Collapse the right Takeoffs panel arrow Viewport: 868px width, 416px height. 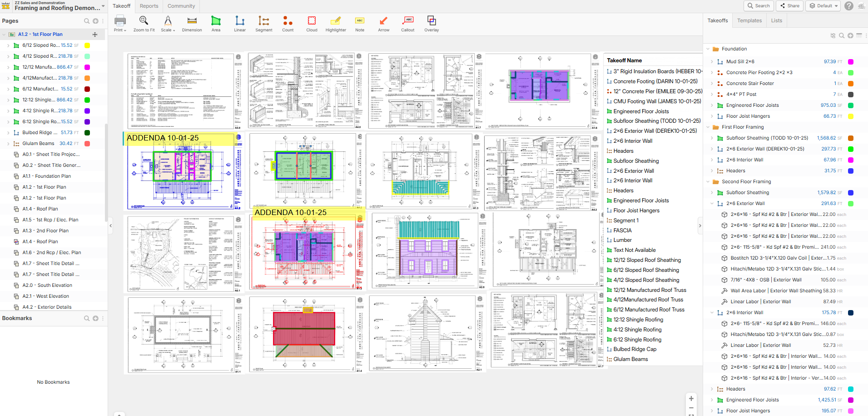click(700, 226)
